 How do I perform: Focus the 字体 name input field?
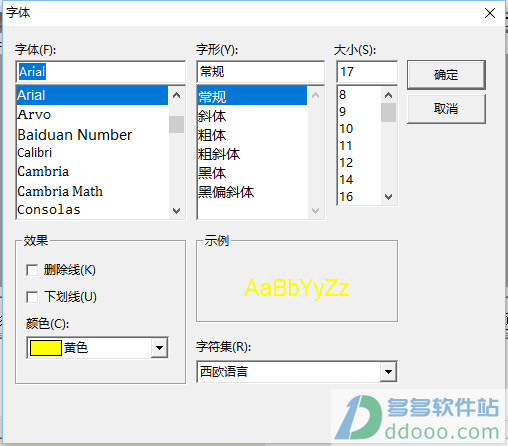pos(101,72)
